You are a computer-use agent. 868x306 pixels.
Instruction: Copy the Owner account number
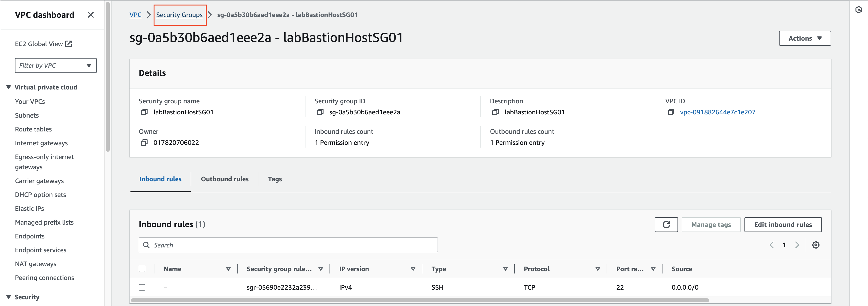(x=144, y=143)
